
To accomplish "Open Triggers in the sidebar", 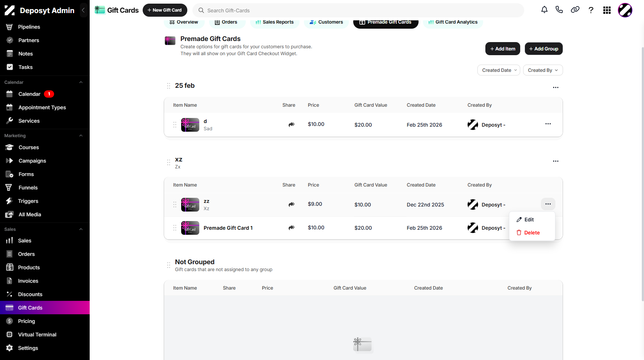I will click(x=45, y=201).
